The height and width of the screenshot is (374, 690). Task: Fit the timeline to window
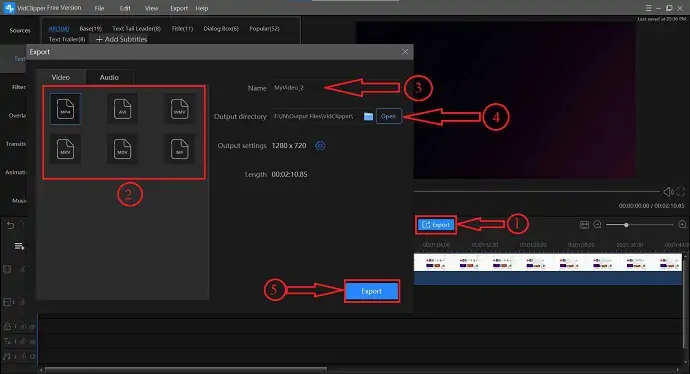[x=584, y=224]
